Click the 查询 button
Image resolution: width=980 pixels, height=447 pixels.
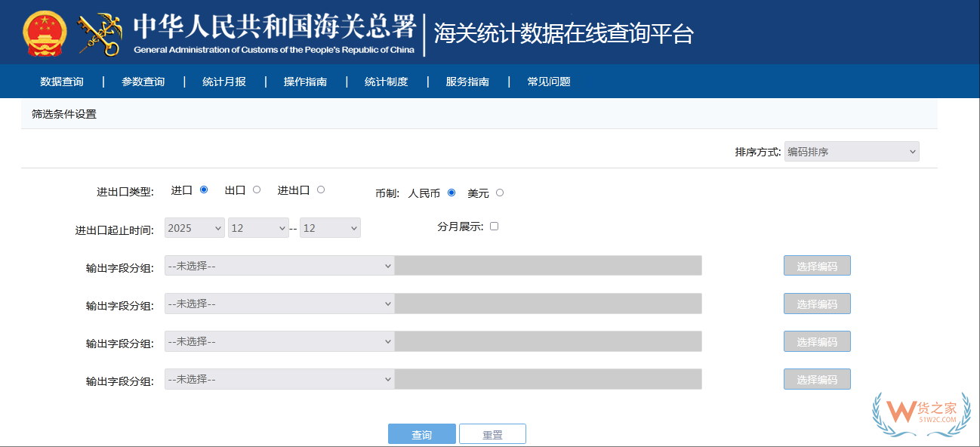coord(422,433)
